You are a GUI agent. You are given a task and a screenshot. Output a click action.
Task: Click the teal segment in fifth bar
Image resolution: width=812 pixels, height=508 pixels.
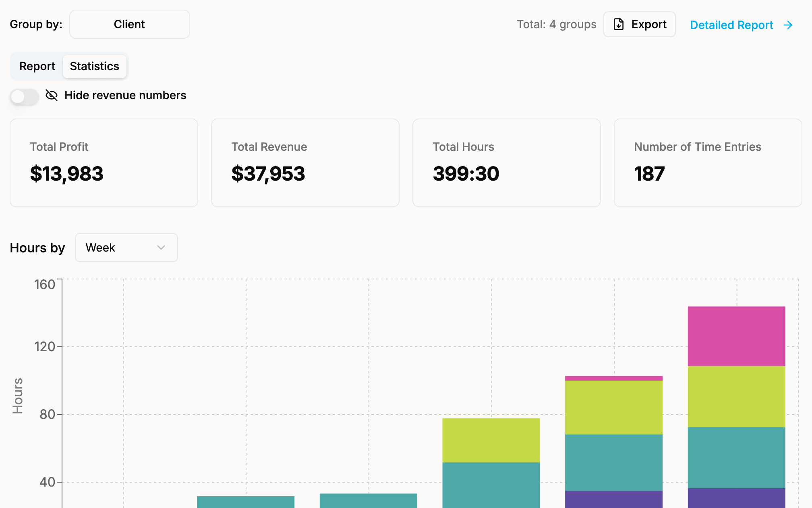tap(614, 462)
